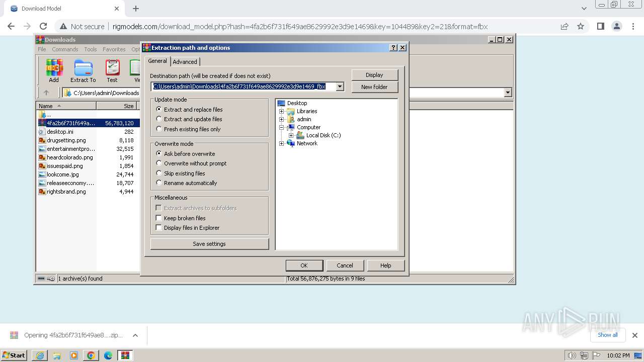Open the destination path dropdown
Image resolution: width=644 pixels, height=362 pixels.
340,86
